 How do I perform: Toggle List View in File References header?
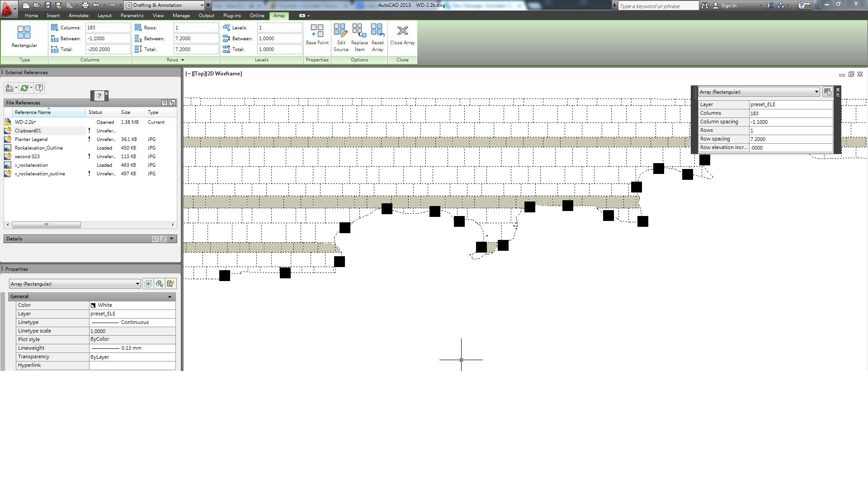point(165,103)
